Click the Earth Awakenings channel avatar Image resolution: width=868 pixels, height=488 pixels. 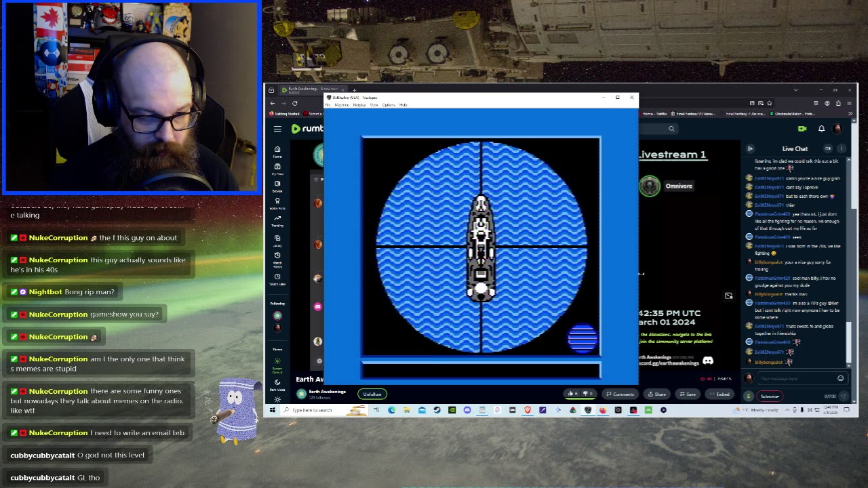tap(302, 394)
